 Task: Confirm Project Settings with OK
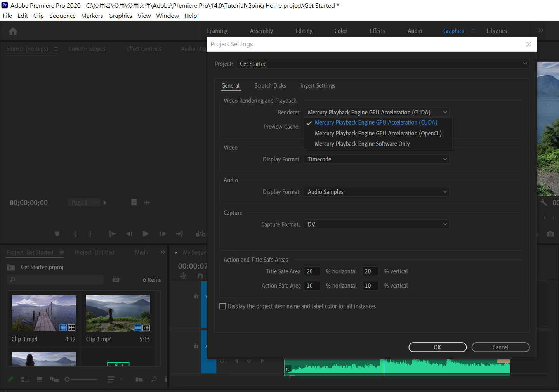(x=437, y=347)
